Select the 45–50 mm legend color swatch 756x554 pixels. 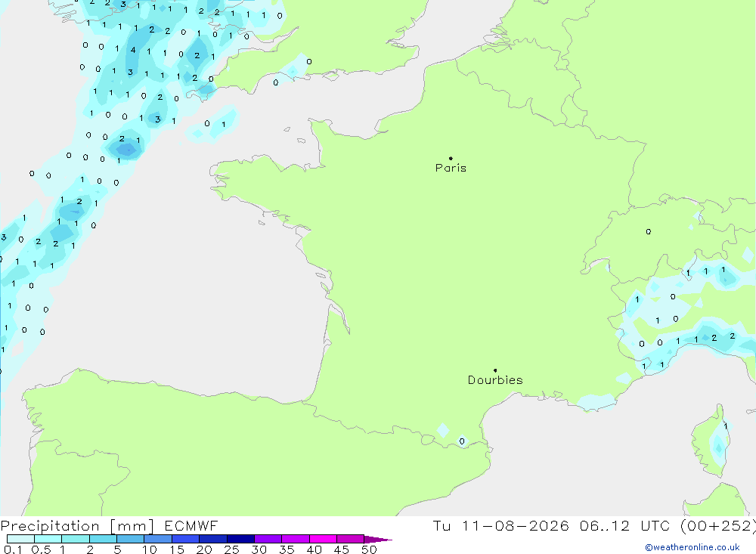point(350,539)
